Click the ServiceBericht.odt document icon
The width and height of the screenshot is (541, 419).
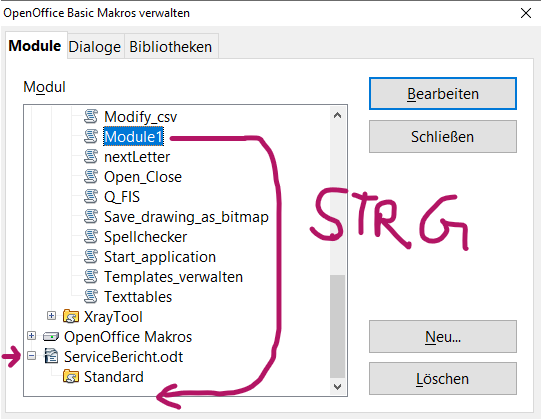(x=51, y=356)
